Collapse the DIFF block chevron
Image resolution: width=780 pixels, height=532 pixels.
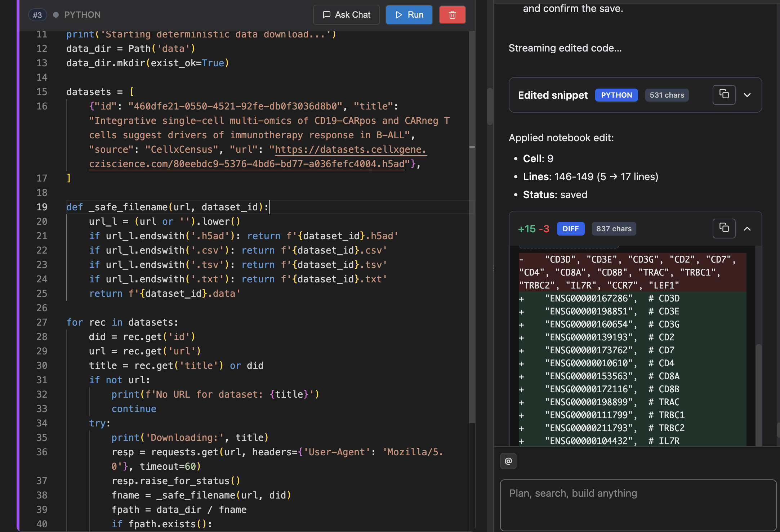pyautogui.click(x=747, y=229)
